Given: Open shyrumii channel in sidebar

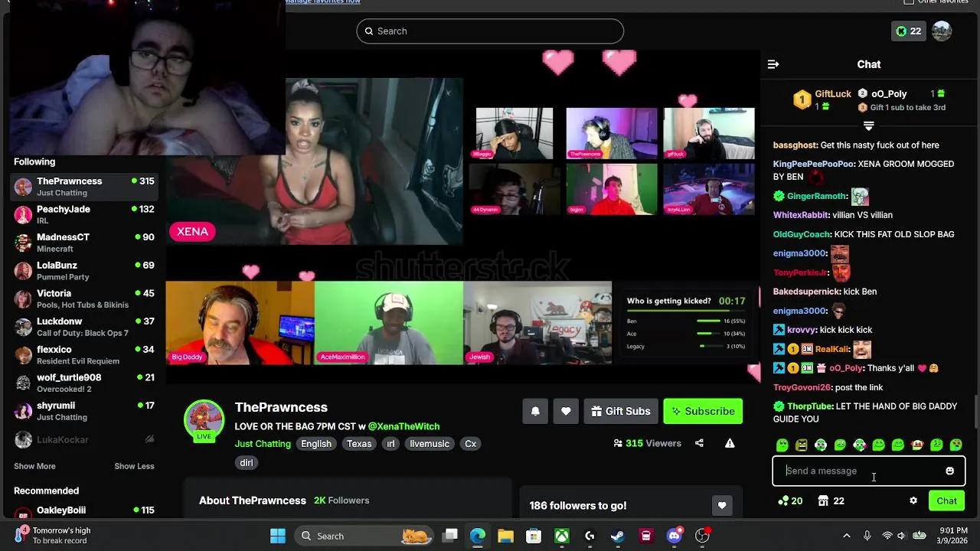Looking at the screenshot, I should click(84, 411).
